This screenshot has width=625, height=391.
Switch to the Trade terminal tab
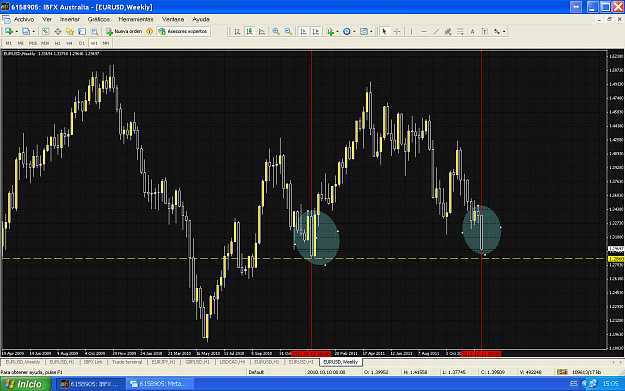[127, 362]
